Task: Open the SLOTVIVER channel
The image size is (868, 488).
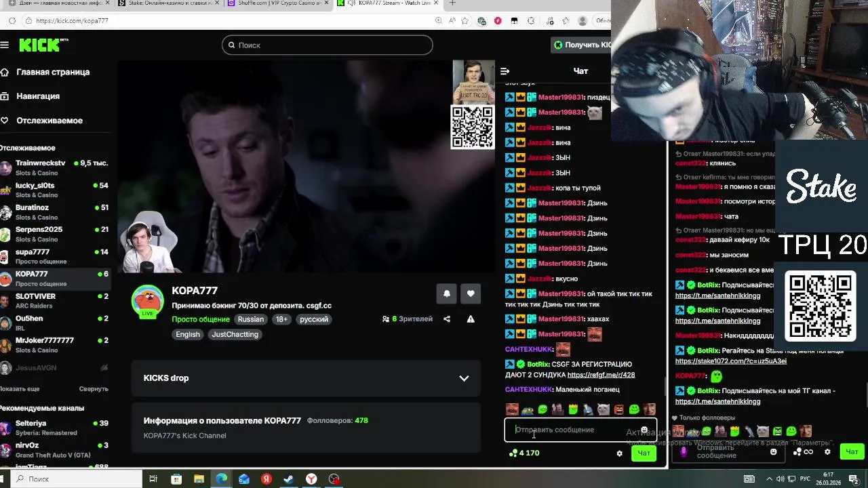Action: (x=54, y=300)
